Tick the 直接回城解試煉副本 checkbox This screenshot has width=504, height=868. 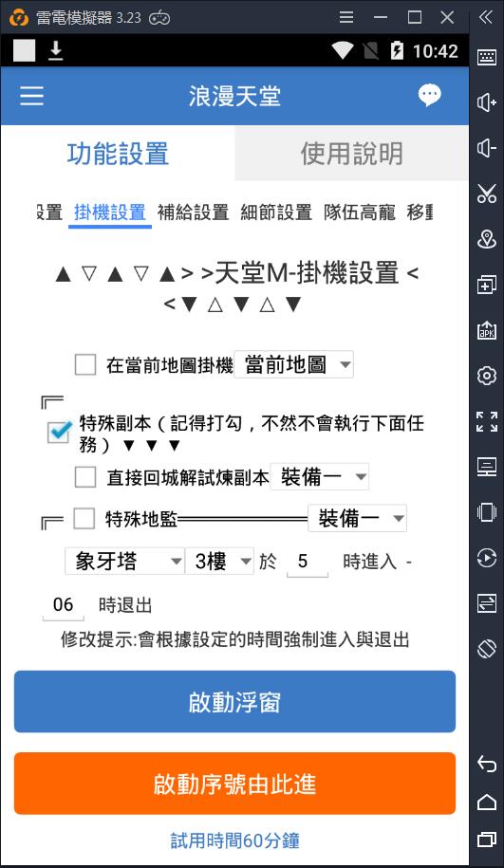point(85,476)
